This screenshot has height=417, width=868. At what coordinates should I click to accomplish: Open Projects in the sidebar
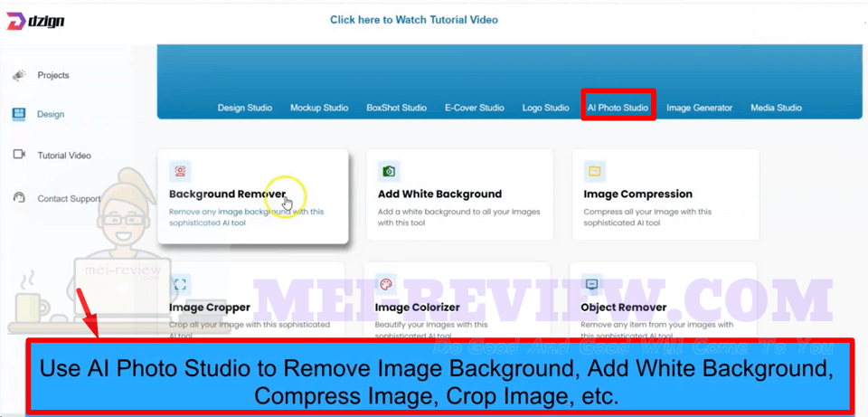[53, 75]
